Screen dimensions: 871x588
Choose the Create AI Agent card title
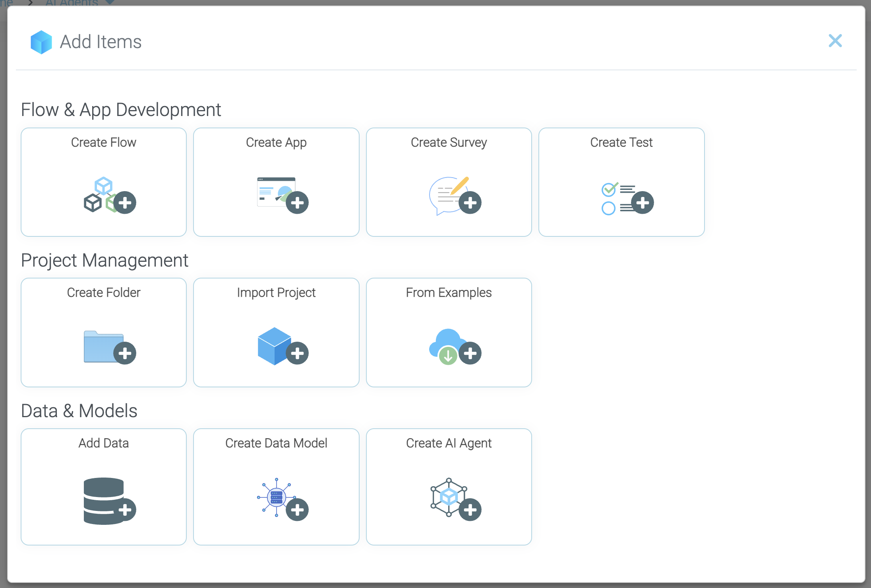[x=449, y=443]
